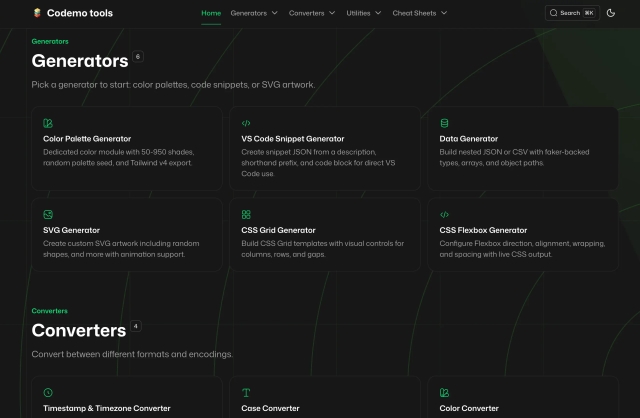Click the ⌘K shortcut badge

tap(589, 13)
